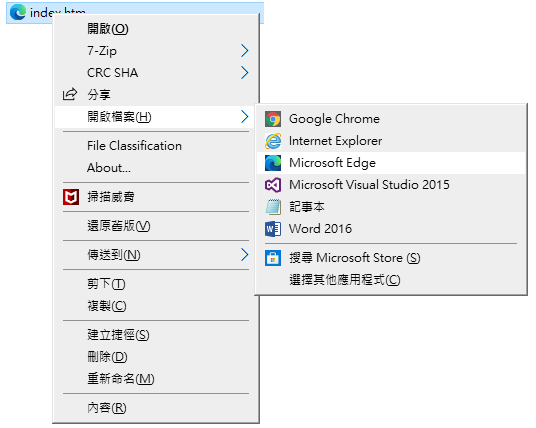Expand the 開啟檔案(H) submenu arrow
Viewport: 536px width, 428px height.
pos(244,117)
